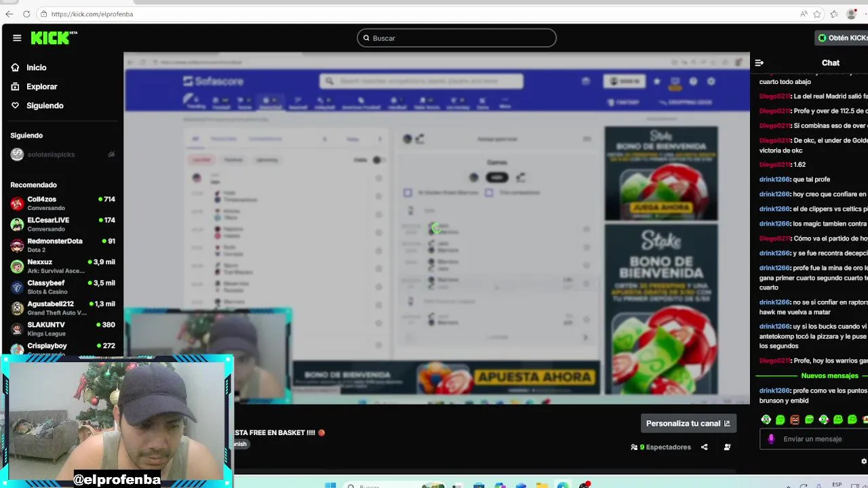Open recommended channel Nexxuz
Image resolution: width=868 pixels, height=488 pixels.
tap(62, 266)
